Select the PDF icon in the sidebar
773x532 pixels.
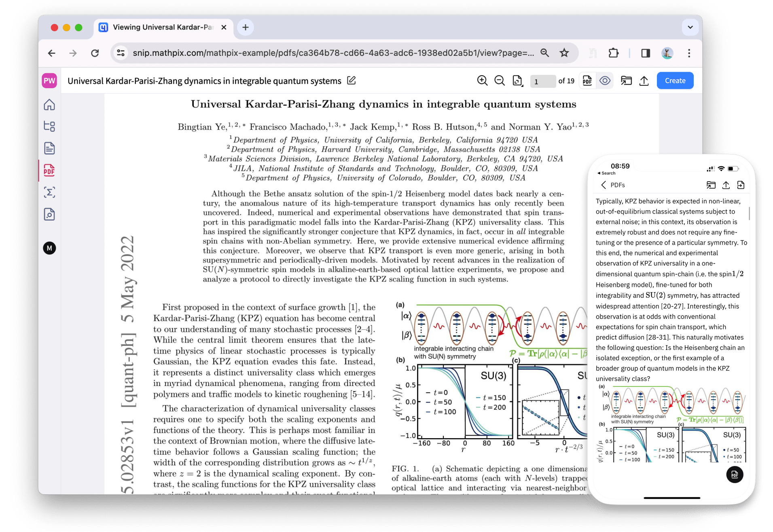pyautogui.click(x=49, y=170)
